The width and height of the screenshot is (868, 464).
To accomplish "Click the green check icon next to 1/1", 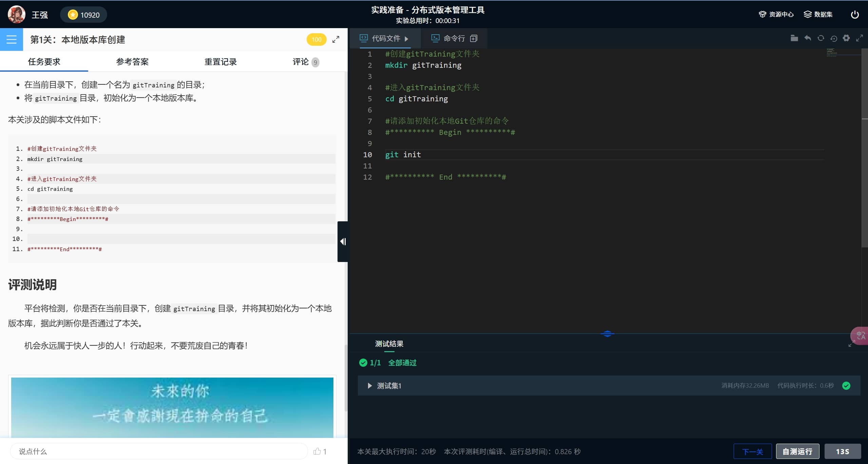I will [x=363, y=363].
